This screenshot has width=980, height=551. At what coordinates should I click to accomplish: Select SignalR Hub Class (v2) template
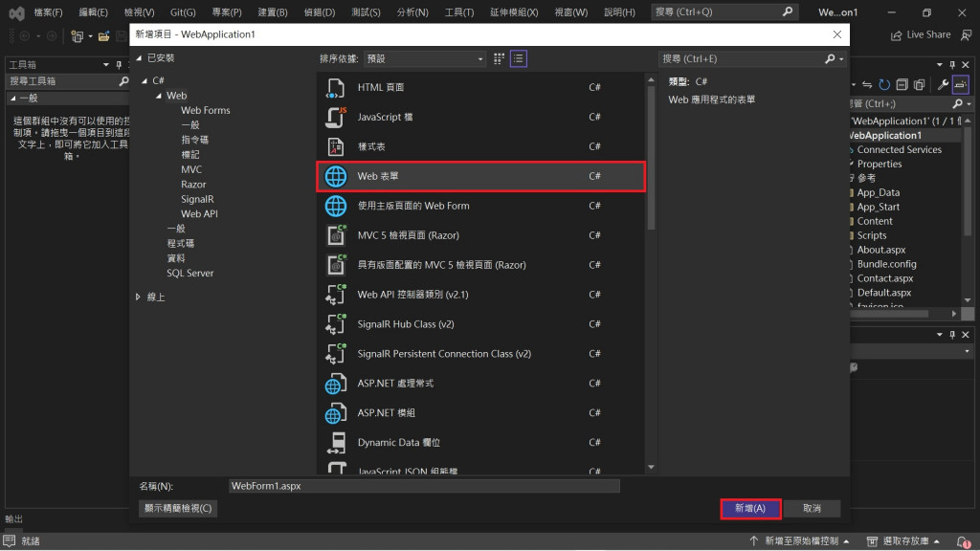point(481,324)
